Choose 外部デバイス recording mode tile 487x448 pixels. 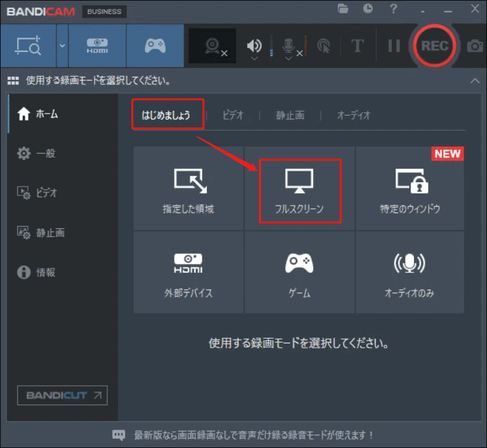189,272
